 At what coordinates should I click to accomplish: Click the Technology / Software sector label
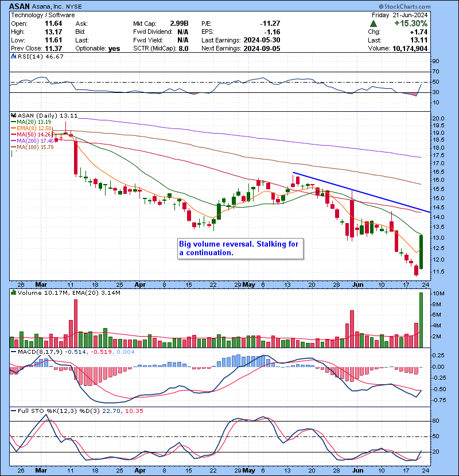pyautogui.click(x=43, y=15)
